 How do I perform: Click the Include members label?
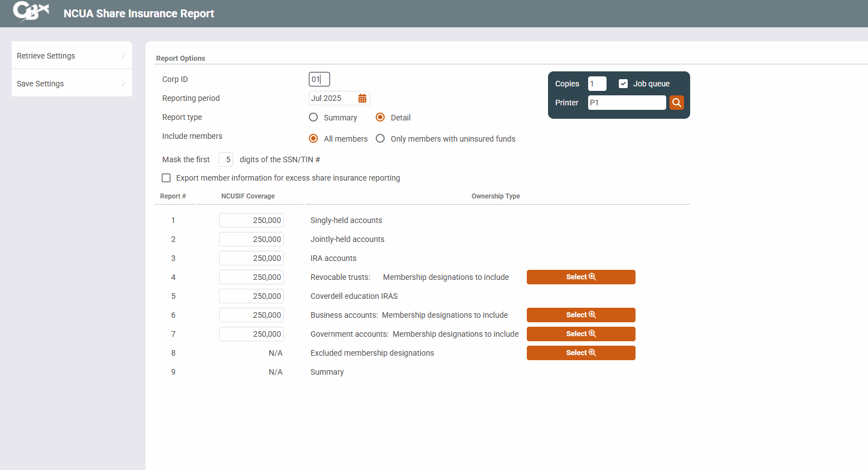point(192,136)
